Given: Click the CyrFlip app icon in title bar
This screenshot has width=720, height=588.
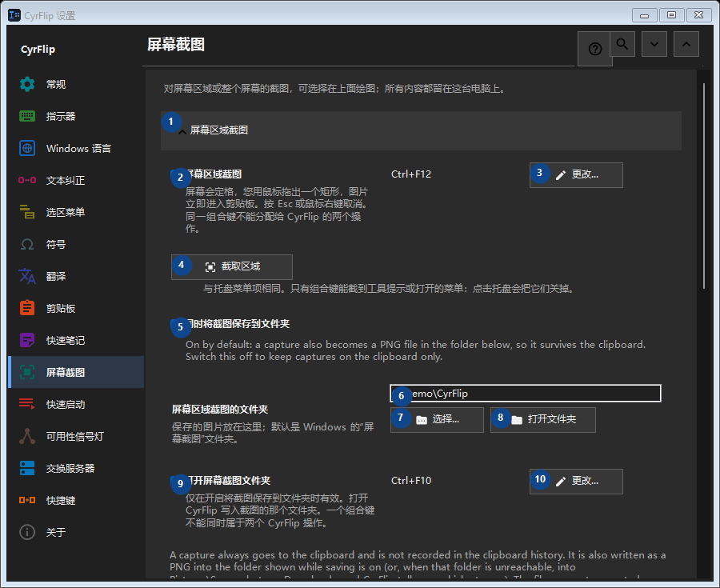Looking at the screenshot, I should (x=14, y=15).
